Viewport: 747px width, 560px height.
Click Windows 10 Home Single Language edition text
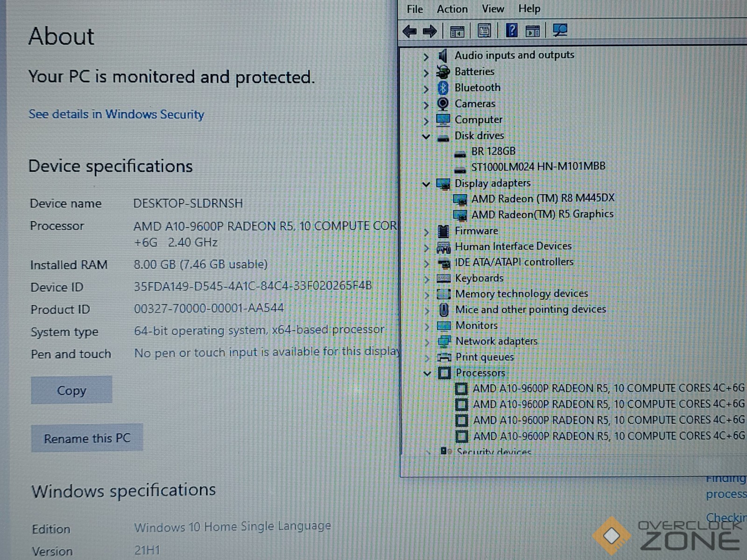tap(233, 527)
